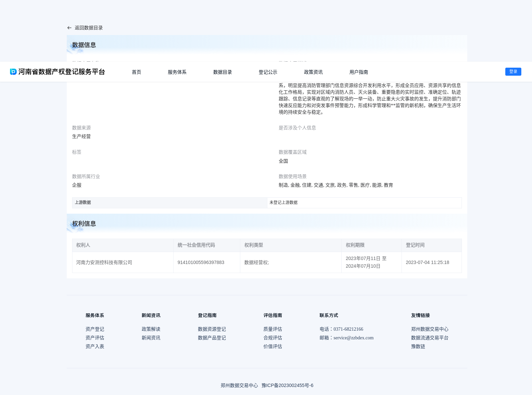Open the 用户指南 nav menu
The width and height of the screenshot is (532, 395).
click(359, 72)
